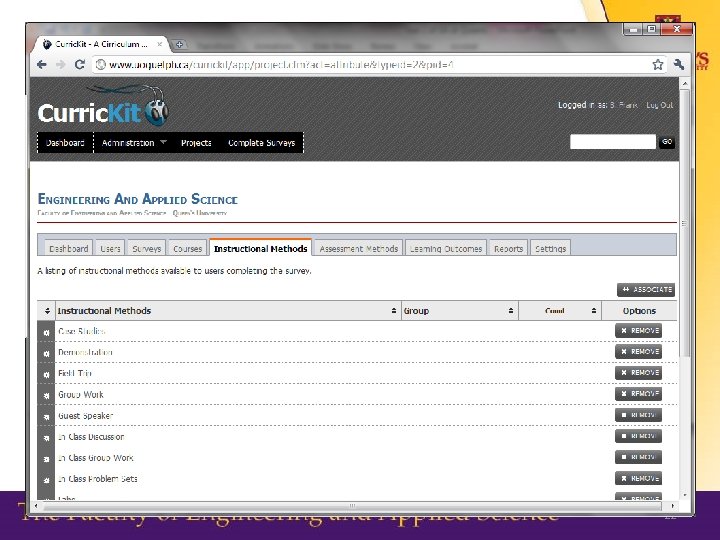Open a new browser tab
The height and width of the screenshot is (540, 720).
(180, 45)
